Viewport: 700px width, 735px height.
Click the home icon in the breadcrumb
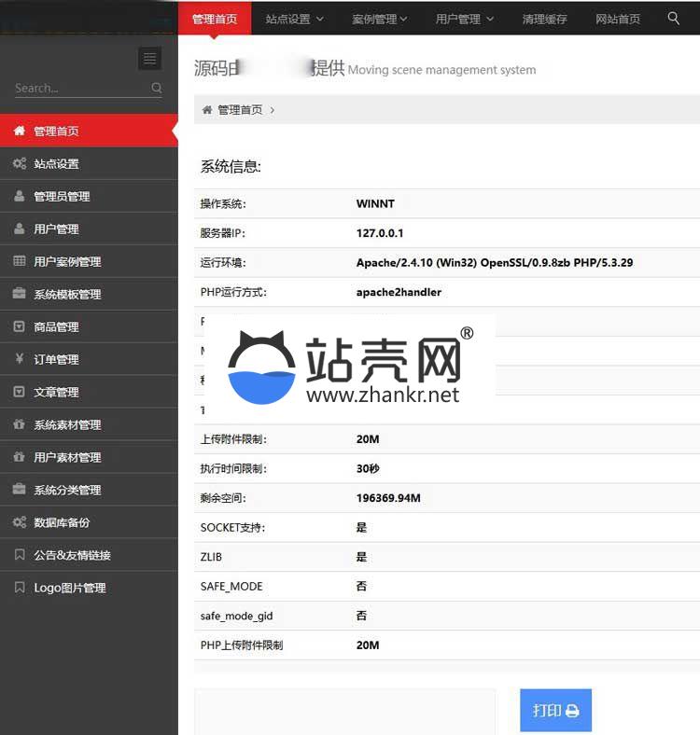(207, 110)
